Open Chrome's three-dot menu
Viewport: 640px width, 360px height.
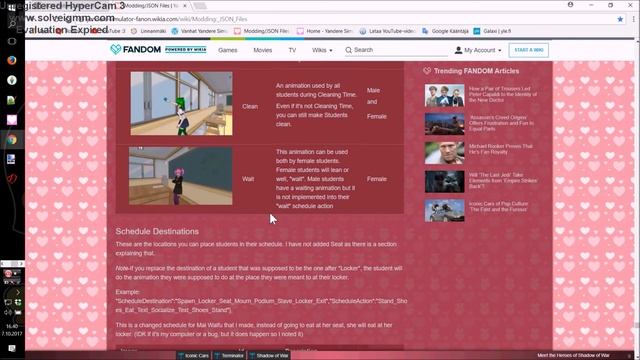pos(633,19)
